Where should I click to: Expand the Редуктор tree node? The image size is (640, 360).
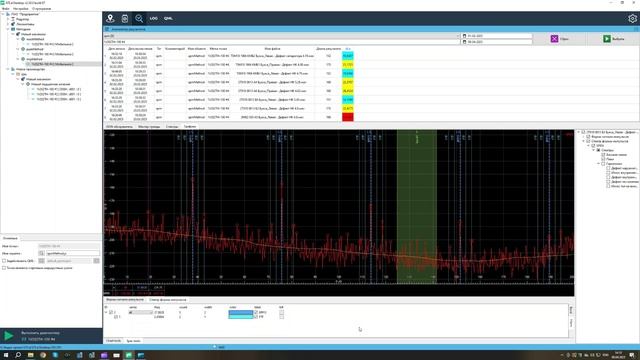point(8,19)
